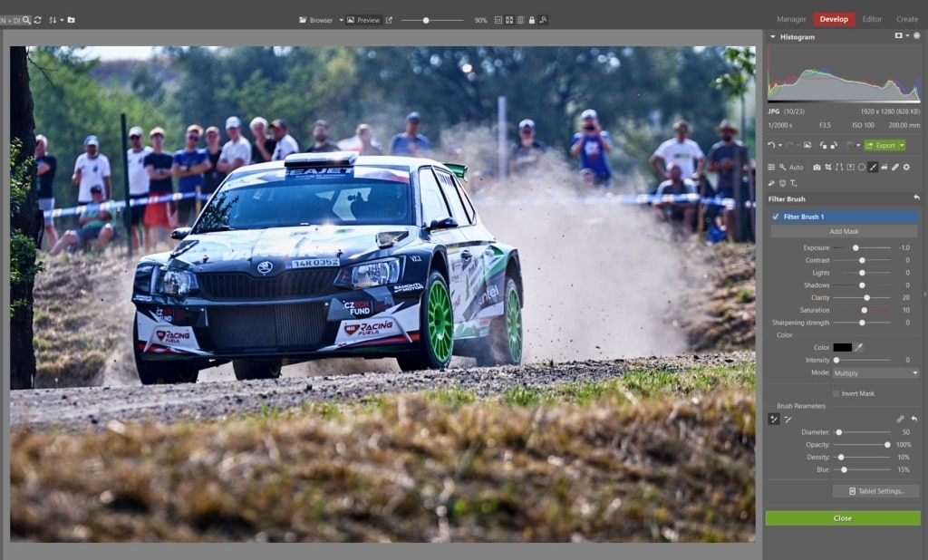Open the Mode Multiply dropdown

875,373
